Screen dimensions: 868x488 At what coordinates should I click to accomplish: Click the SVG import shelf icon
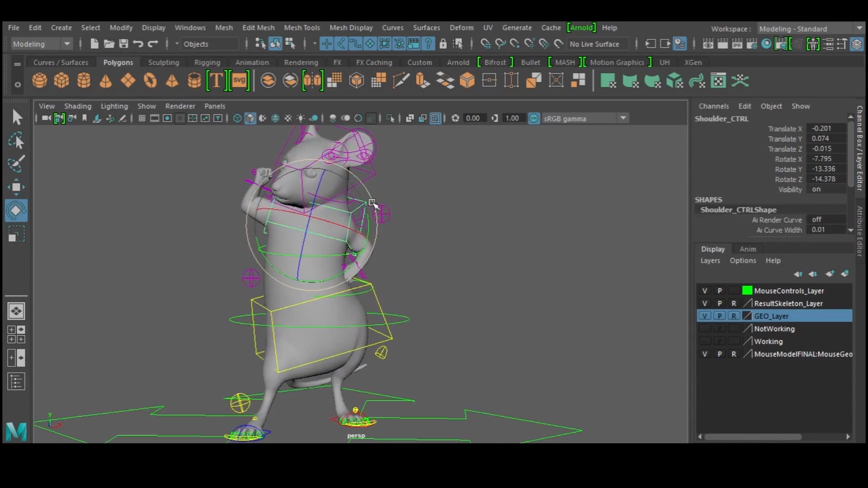239,81
